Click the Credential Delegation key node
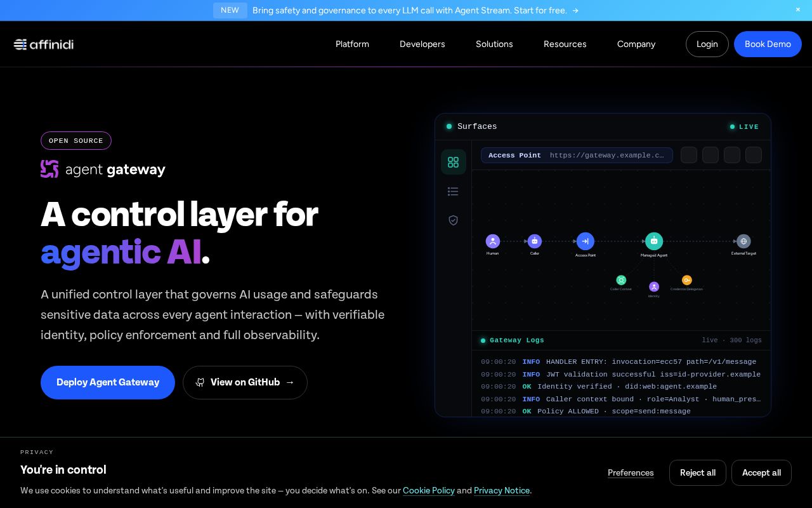This screenshot has height=508, width=812. 686,280
